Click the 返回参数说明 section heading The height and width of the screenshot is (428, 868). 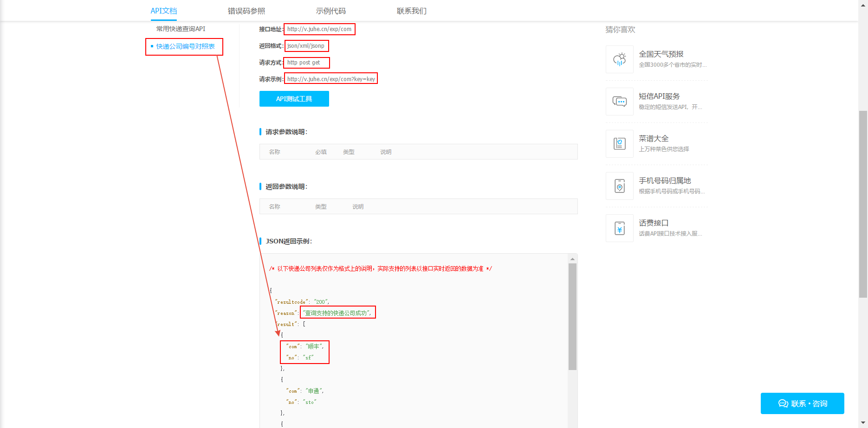[286, 187]
